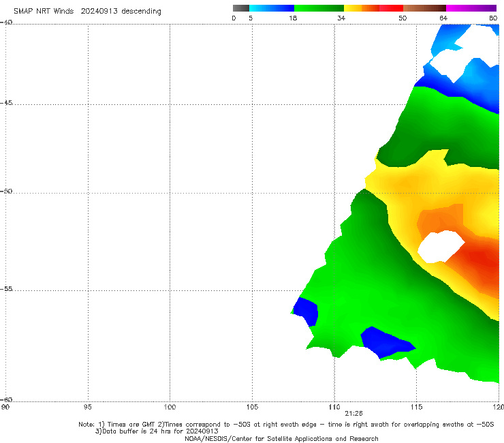This screenshot has width=504, height=443.
Task: Click the color bar label '50'
Action: click(x=403, y=18)
